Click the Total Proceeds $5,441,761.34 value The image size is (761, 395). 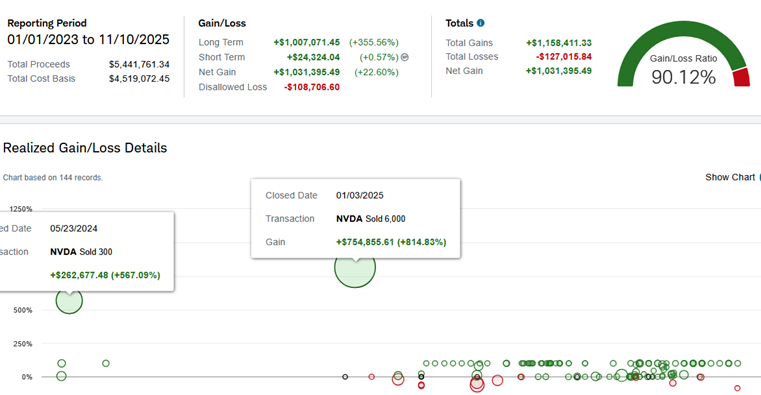139,65
